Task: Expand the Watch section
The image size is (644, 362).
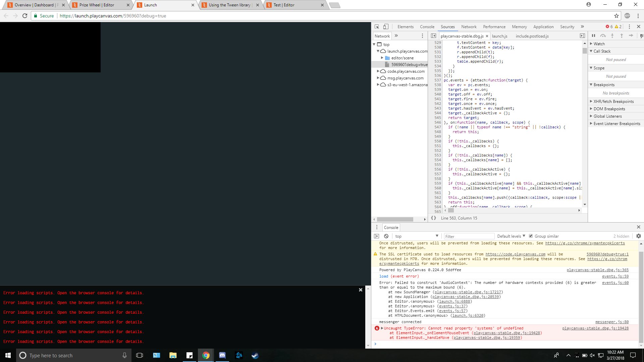Action: (599, 44)
